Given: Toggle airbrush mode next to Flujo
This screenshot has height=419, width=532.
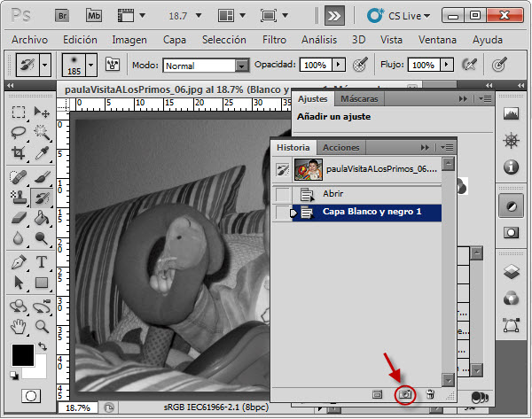Looking at the screenshot, I should tap(470, 65).
